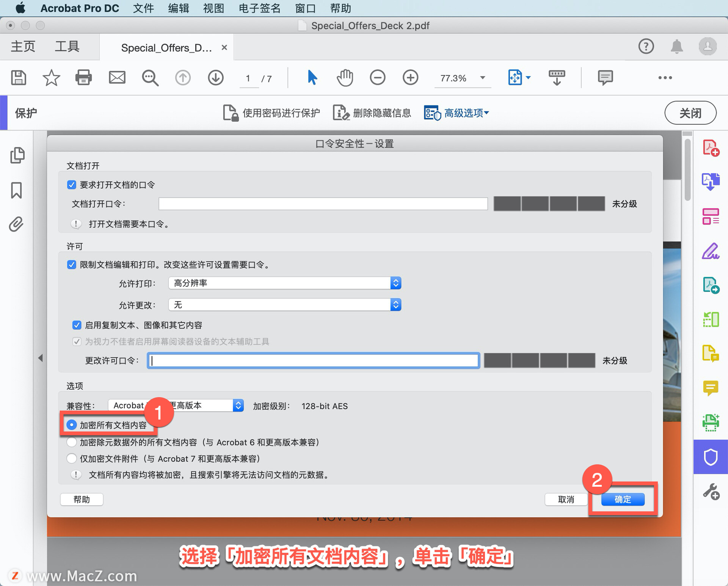Image resolution: width=728 pixels, height=586 pixels.
Task: Collapse the left navigation pane arrow
Action: point(40,358)
